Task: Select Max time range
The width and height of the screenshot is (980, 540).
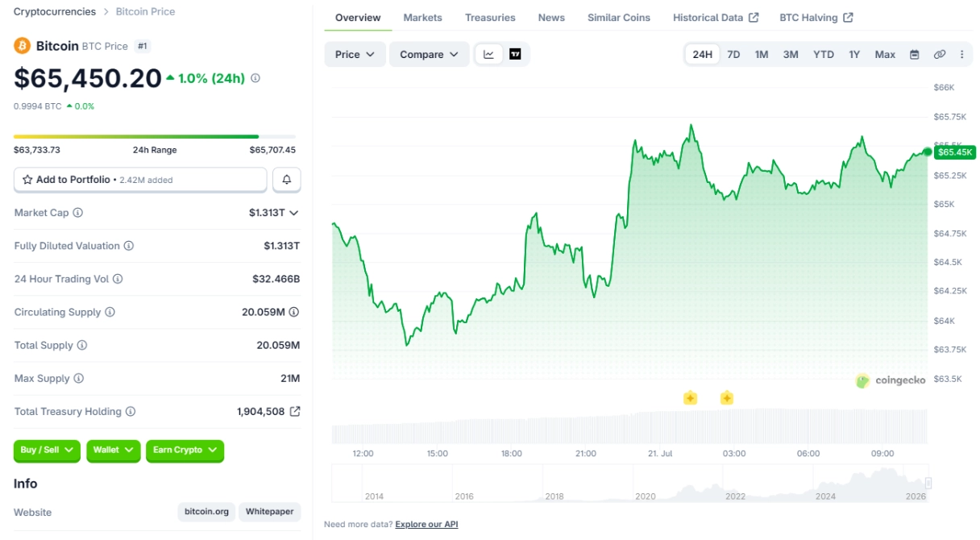Action: click(885, 54)
